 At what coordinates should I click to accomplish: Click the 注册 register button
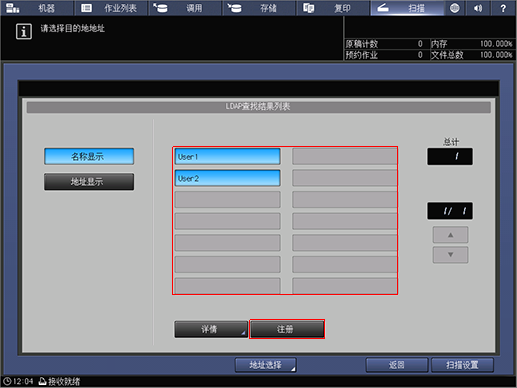pyautogui.click(x=287, y=329)
